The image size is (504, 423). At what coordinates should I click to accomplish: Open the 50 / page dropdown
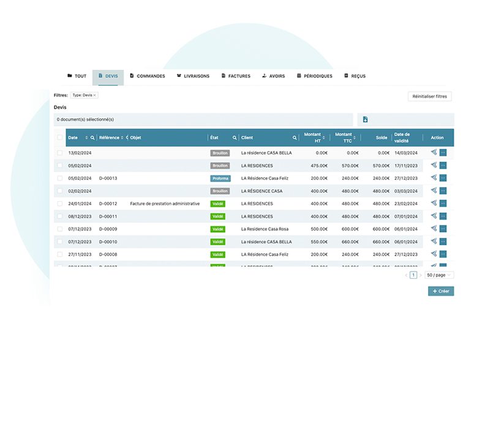coord(439,275)
